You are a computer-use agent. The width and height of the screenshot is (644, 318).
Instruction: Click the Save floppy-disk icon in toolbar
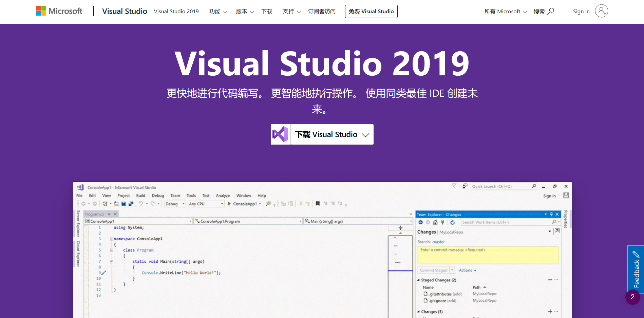(x=124, y=204)
